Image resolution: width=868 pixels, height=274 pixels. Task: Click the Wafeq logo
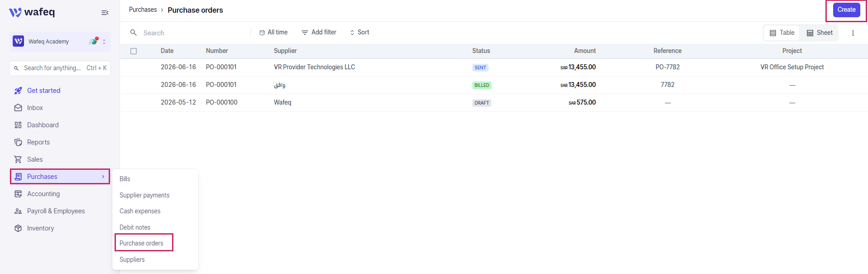click(x=32, y=12)
